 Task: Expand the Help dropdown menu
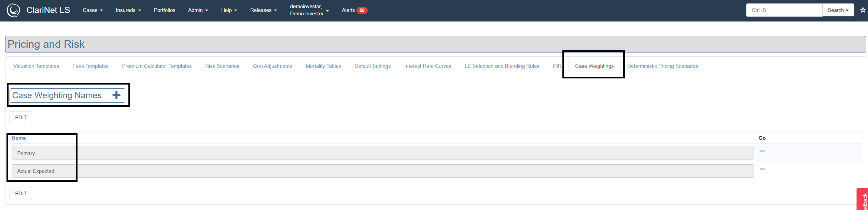pos(229,10)
